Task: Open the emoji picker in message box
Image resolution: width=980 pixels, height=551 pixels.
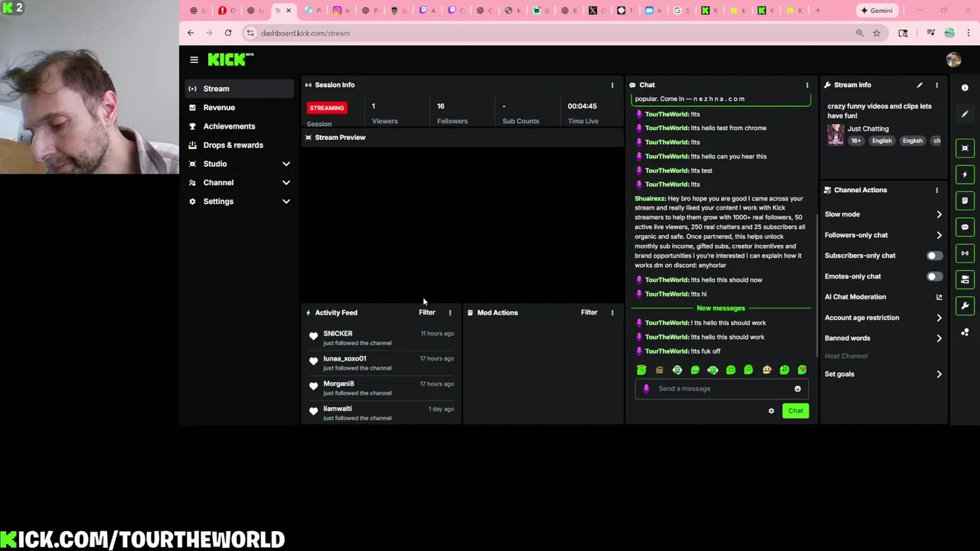Action: [x=798, y=389]
